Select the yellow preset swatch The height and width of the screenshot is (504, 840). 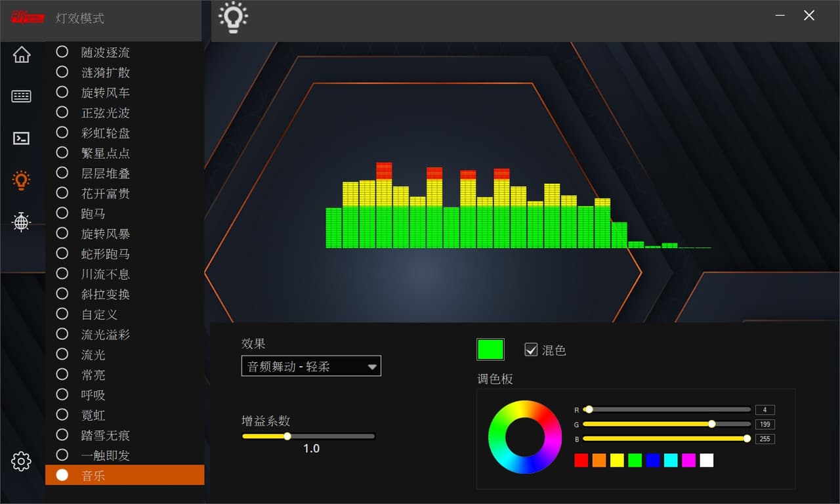pos(617,460)
